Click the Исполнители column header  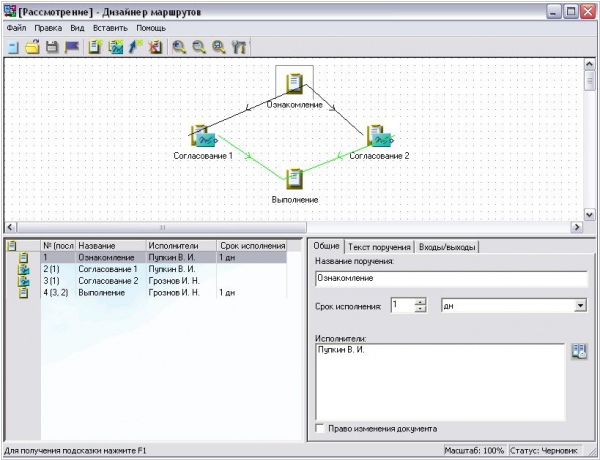click(180, 245)
